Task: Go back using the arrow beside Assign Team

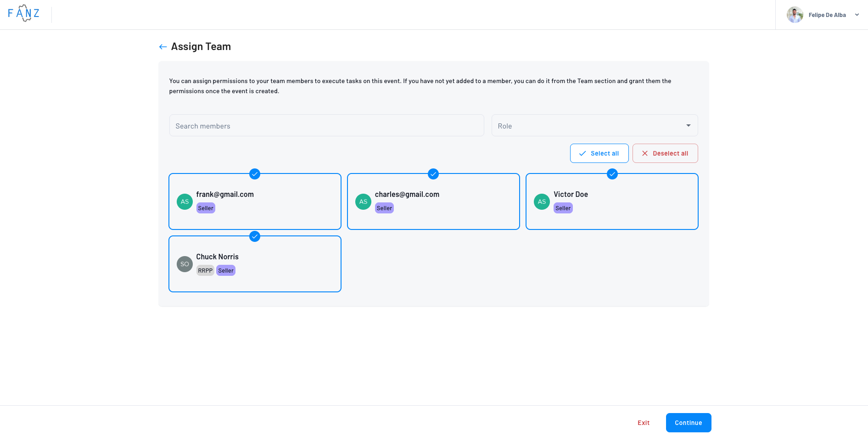Action: tap(162, 47)
